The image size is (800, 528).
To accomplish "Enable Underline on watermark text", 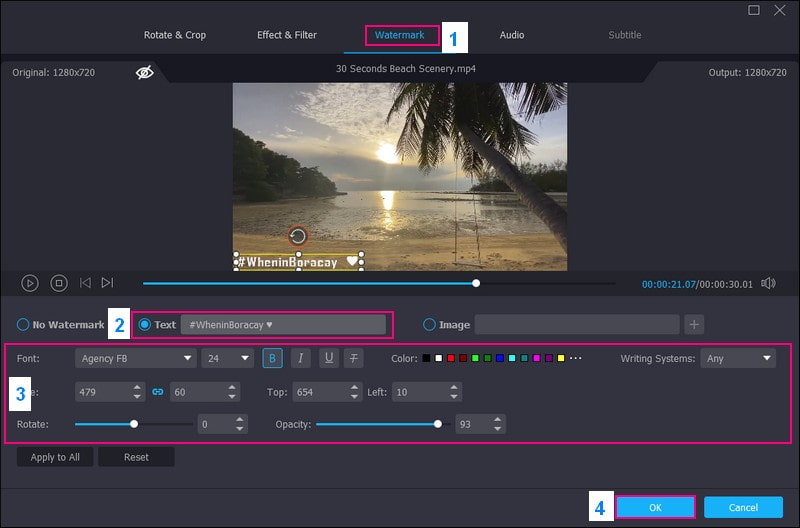I will 328,358.
